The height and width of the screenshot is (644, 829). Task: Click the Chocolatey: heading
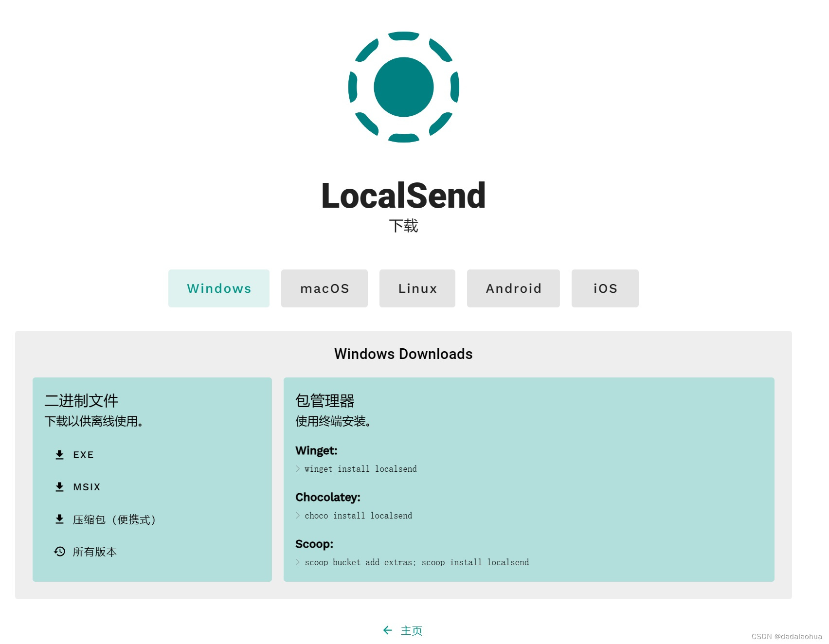point(328,497)
